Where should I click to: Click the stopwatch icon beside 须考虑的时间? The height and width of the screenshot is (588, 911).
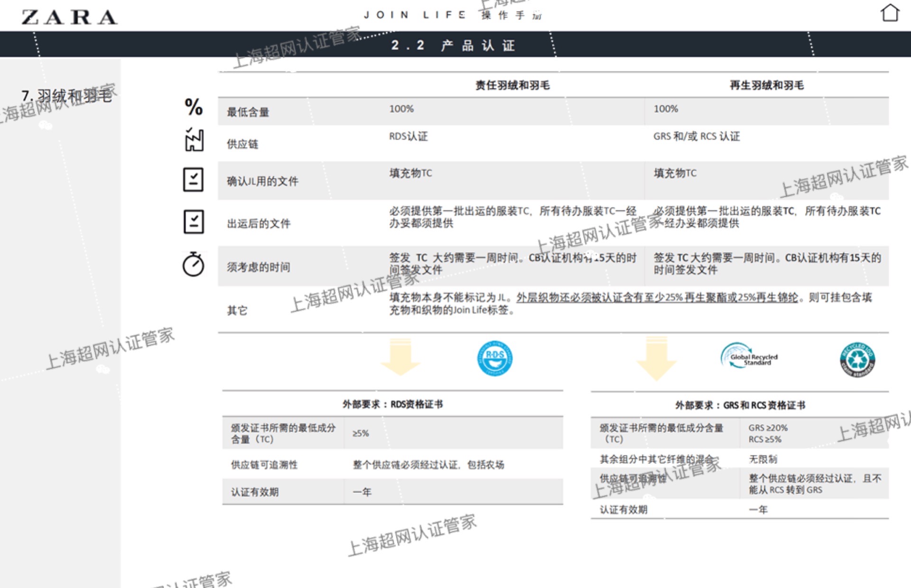click(194, 264)
